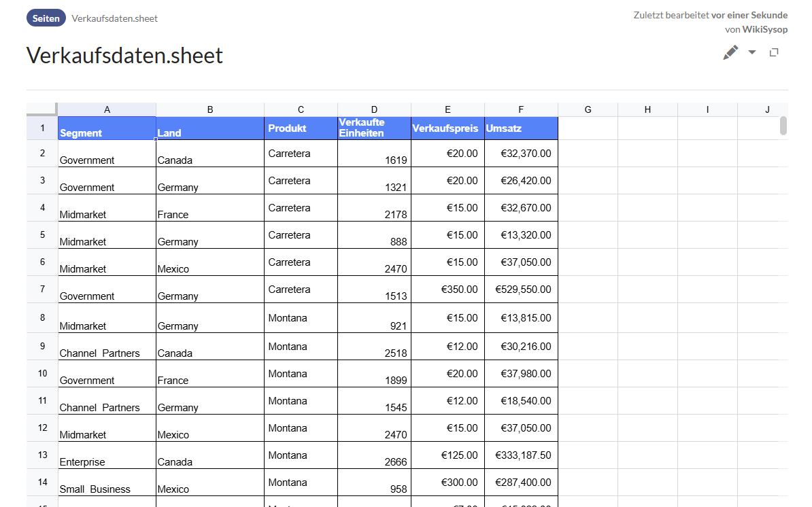Viewport: 812px width, 507px height.
Task: Select column F header
Action: (521, 109)
